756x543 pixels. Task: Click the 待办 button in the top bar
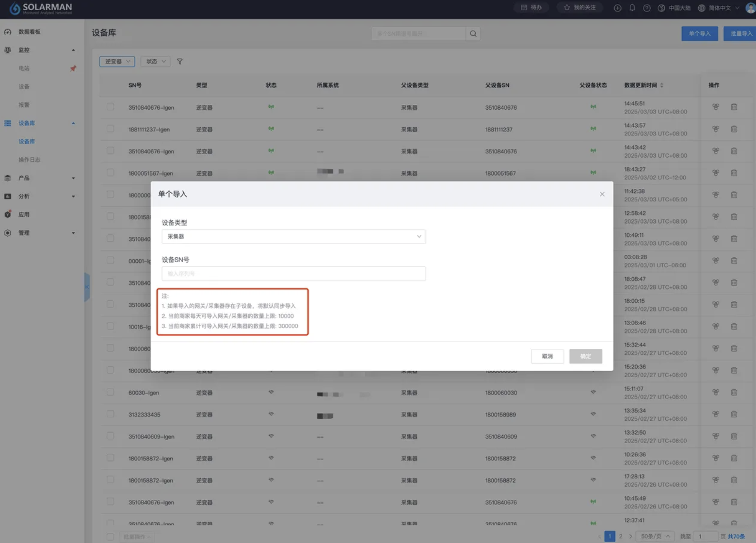531,8
